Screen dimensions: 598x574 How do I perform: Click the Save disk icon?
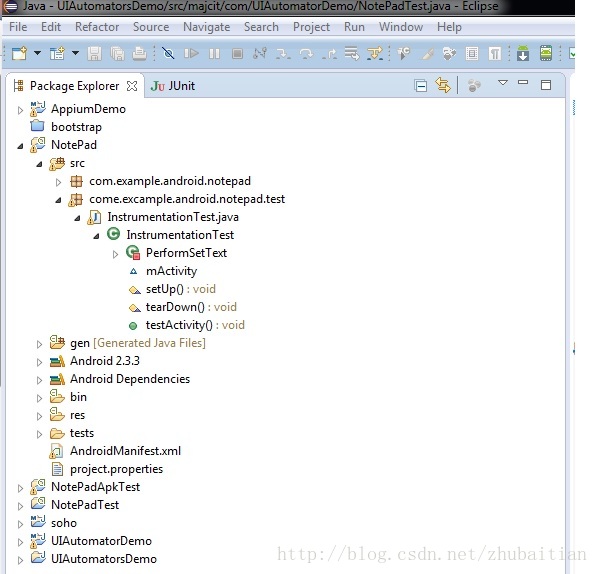pyautogui.click(x=94, y=53)
